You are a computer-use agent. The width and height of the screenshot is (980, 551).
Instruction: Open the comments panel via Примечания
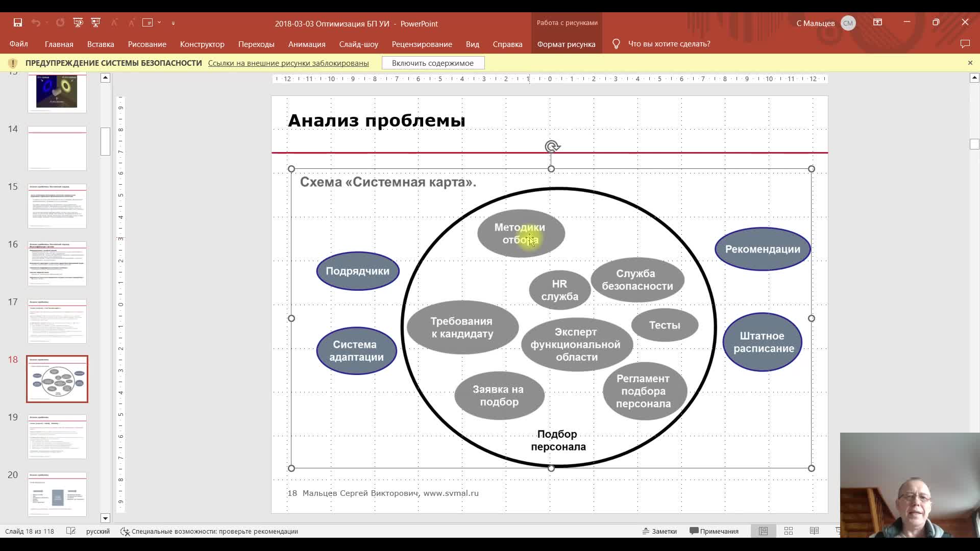(x=714, y=531)
